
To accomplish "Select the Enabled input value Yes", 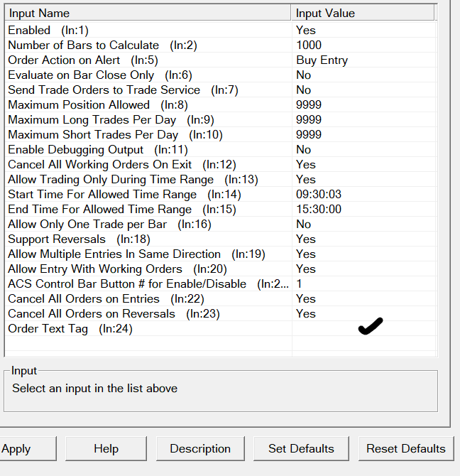I will (306, 30).
